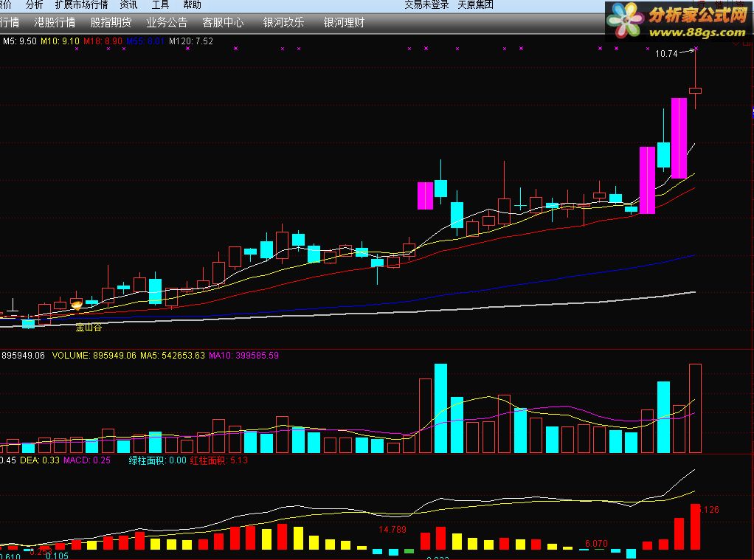Click the 红柱面积: 5.13 label

coord(219,460)
